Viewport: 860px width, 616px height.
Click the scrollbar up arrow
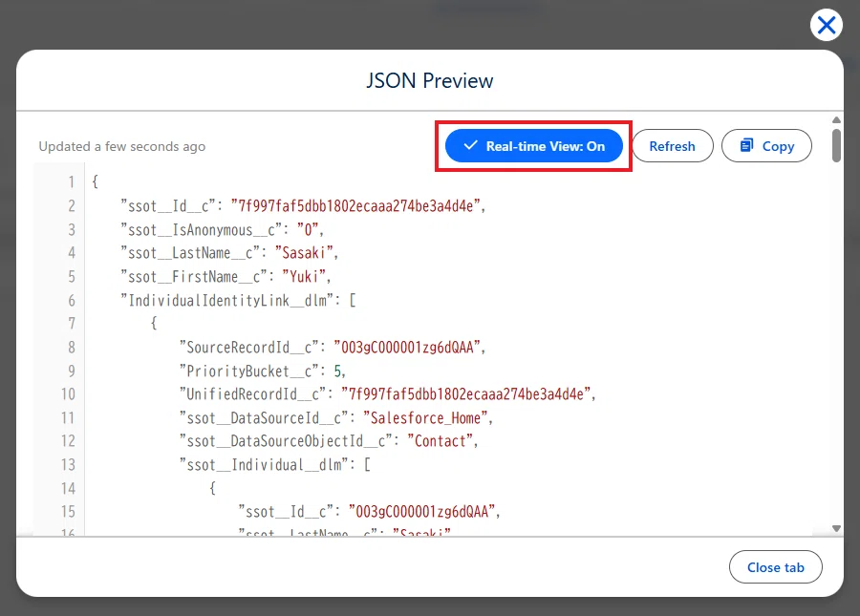[x=836, y=120]
